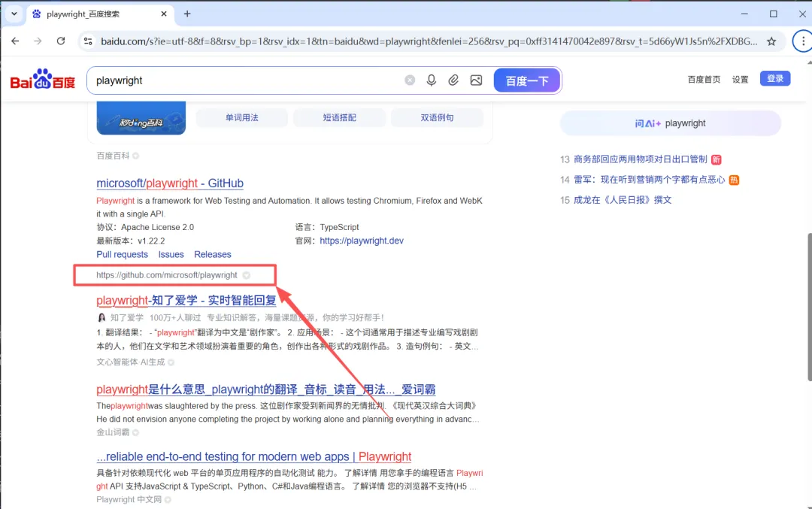Image resolution: width=812 pixels, height=509 pixels.
Task: Open Issues sublink
Action: click(x=171, y=254)
